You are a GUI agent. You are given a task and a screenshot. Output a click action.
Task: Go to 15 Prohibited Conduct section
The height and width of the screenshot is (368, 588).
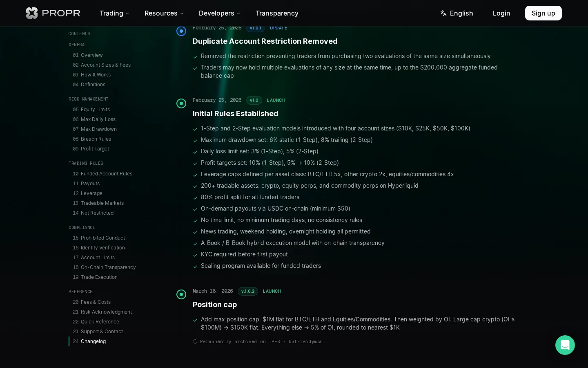point(99,238)
